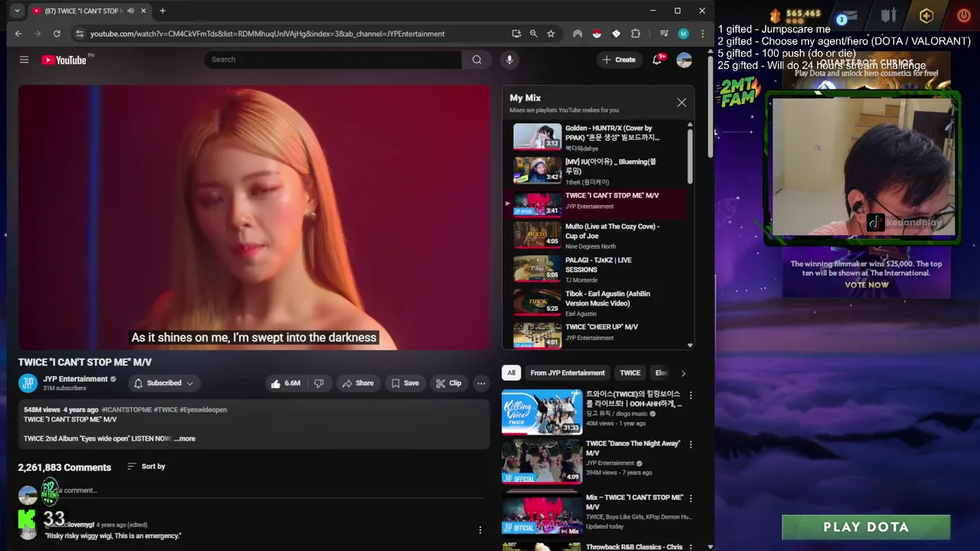The width and height of the screenshot is (980, 551).
Task: Open the Chrome profile M avatar
Action: point(684,34)
